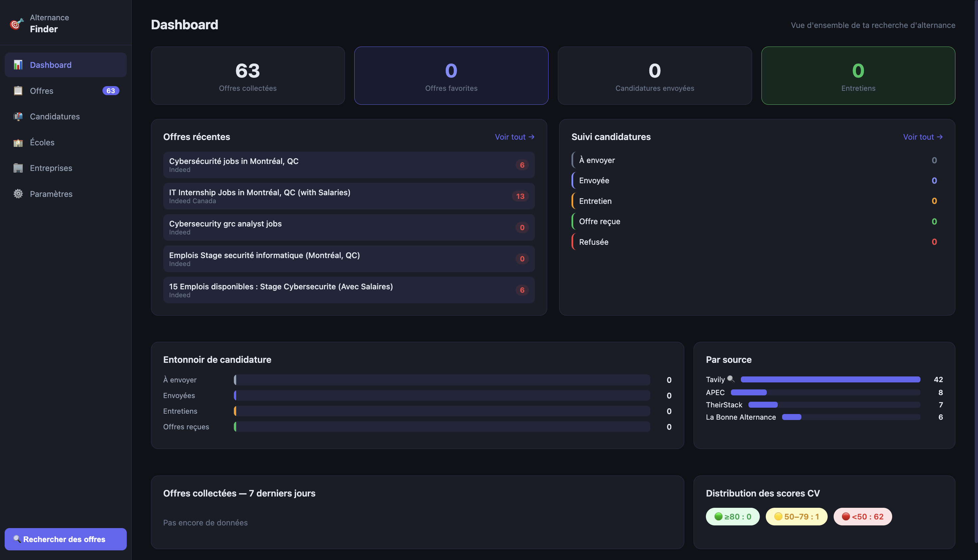978x560 pixels.
Task: Open the Entretiens stat card
Action: click(858, 76)
